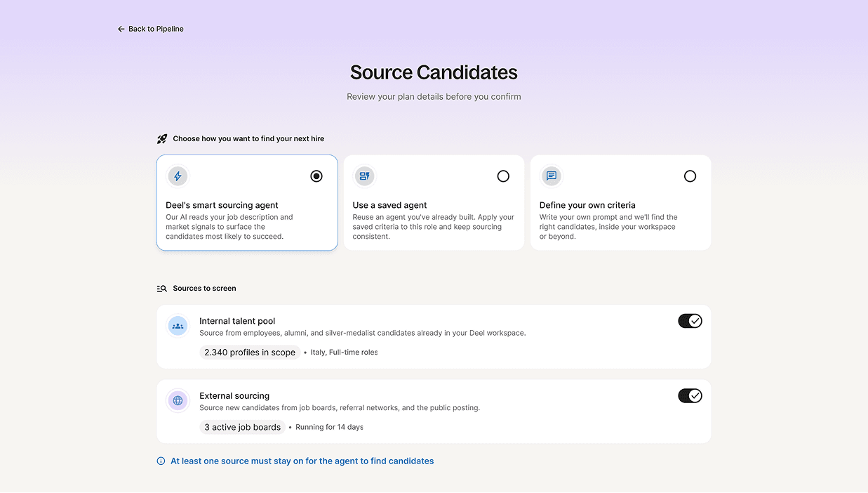Viewport: 868px width, 493px height.
Task: Click the Our AI reads your job description text
Action: coord(229,227)
